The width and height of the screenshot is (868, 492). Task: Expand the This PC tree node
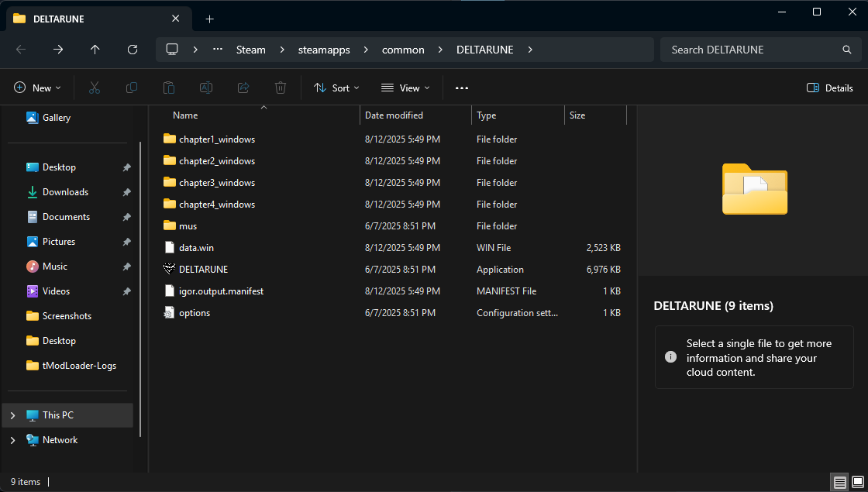(x=12, y=415)
